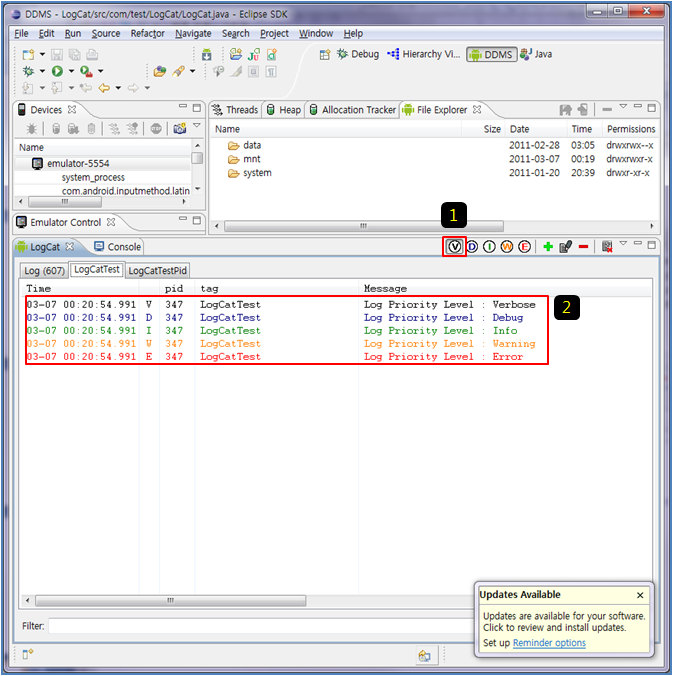Open LogCat panel view menu triangle
The height and width of the screenshot is (676, 673).
[623, 244]
